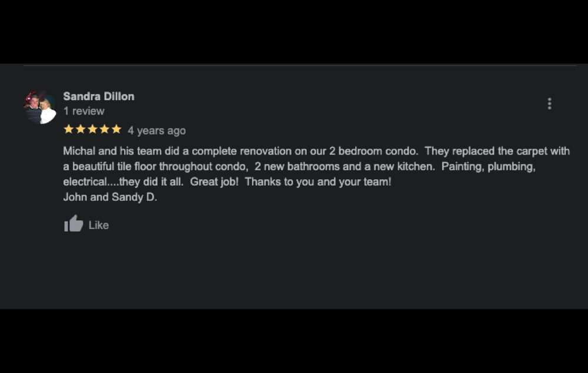Open the three-dot more options menu
This screenshot has width=588, height=373.
click(549, 104)
